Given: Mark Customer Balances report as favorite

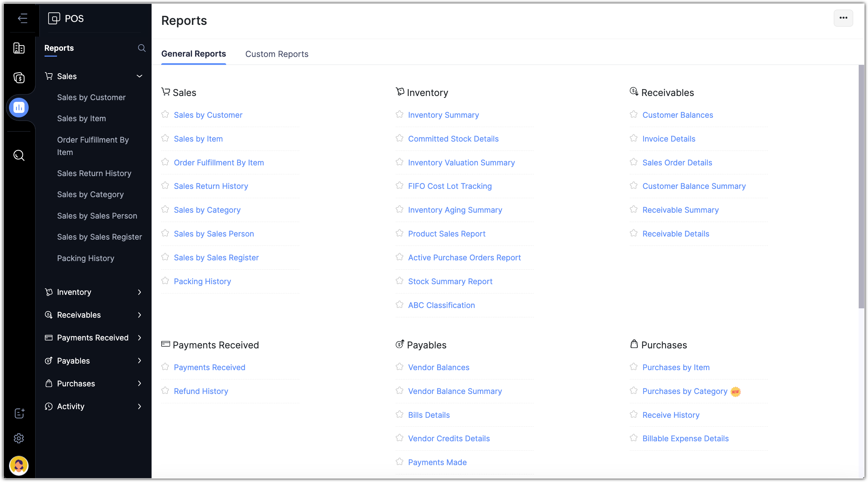Looking at the screenshot, I should [x=634, y=115].
